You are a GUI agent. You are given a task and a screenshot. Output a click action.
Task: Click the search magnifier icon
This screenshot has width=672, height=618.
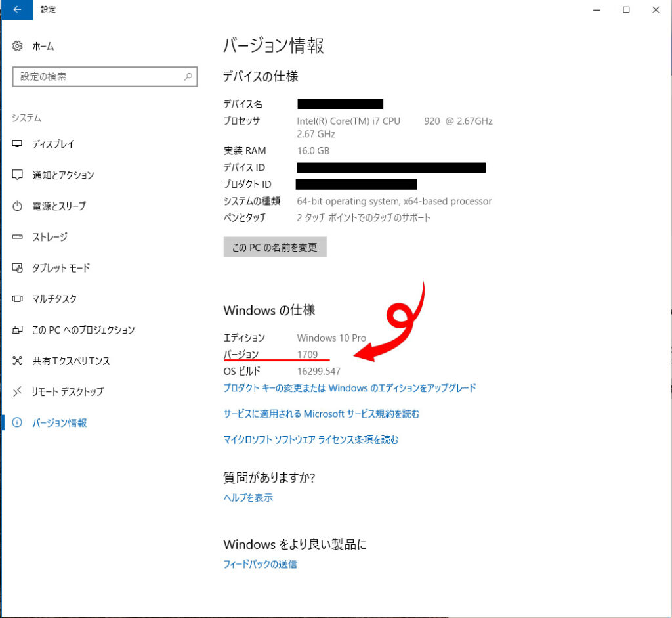188,77
